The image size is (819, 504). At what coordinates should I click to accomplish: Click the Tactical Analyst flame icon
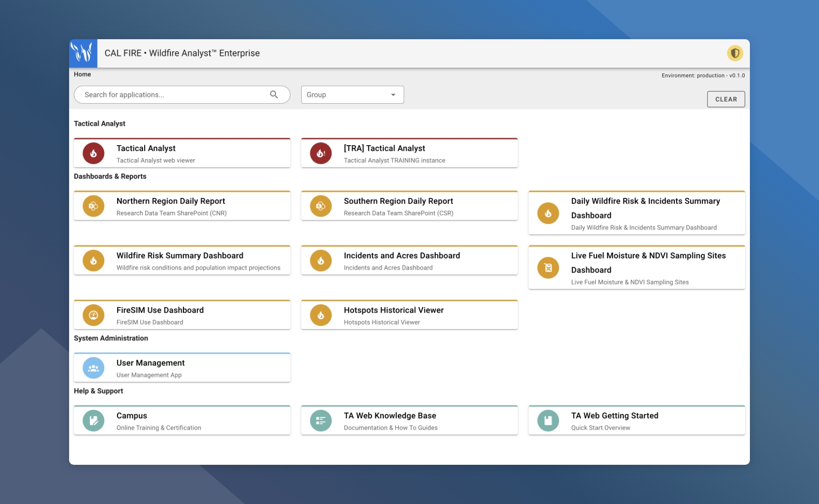tap(93, 153)
